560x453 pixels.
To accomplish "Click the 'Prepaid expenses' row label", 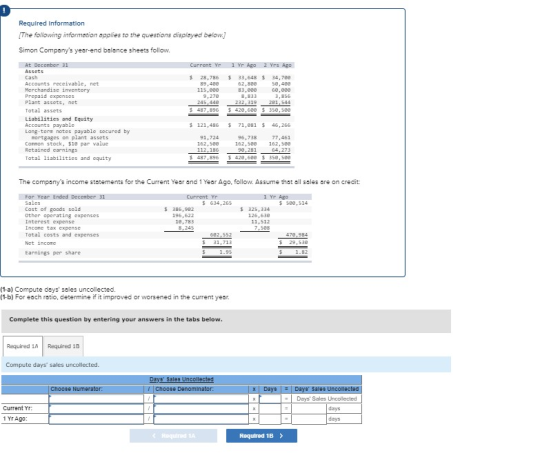I will tap(50, 96).
